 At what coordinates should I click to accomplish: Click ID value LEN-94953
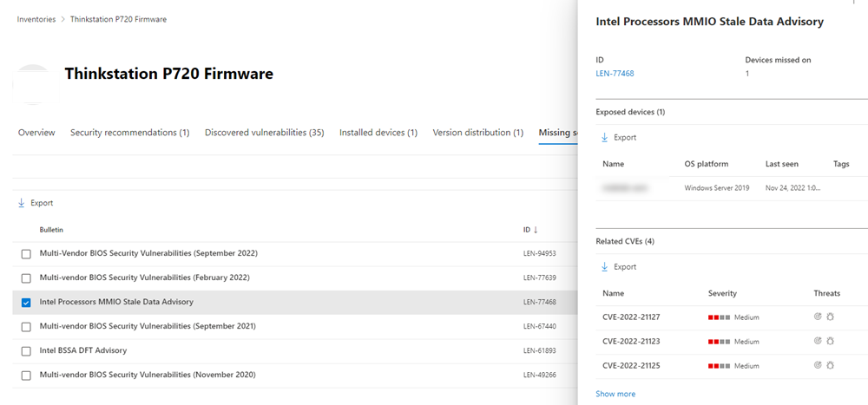click(539, 254)
